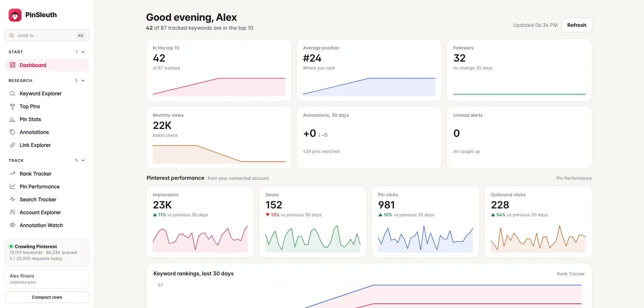
Task: Click the Rank Tracker trend arrow icon
Action: click(x=13, y=174)
